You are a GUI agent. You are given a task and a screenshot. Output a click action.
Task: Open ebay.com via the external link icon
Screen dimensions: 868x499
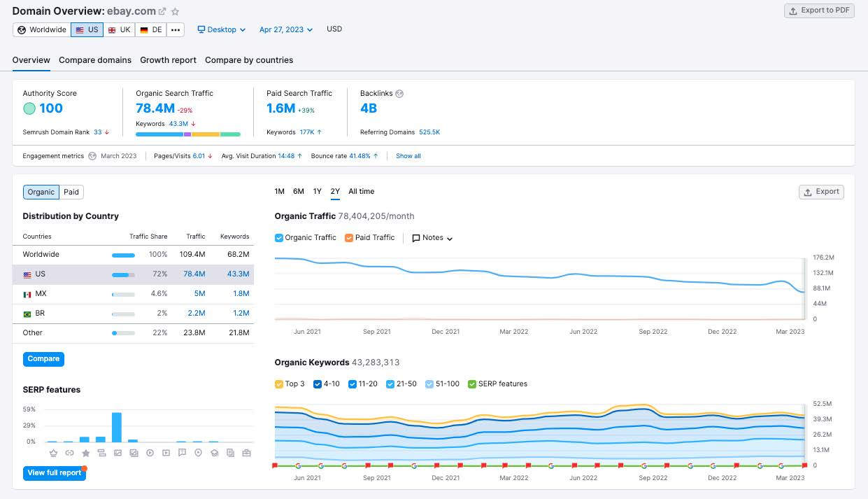[163, 12]
